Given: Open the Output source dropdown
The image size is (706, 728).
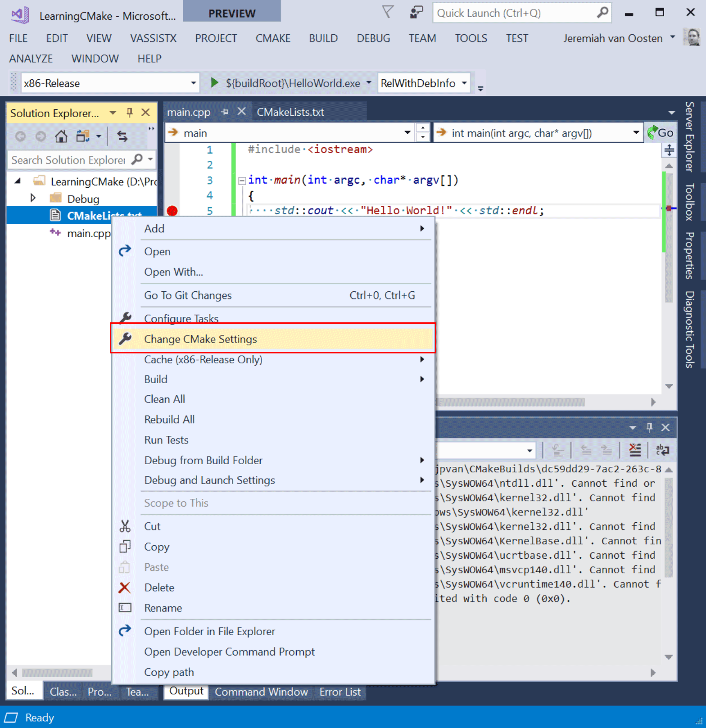Looking at the screenshot, I should click(529, 450).
